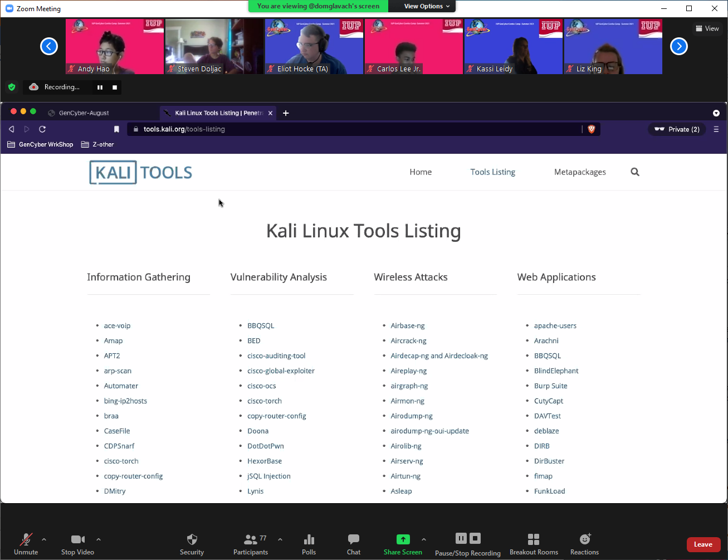728x560 pixels.
Task: Open Breakout Rooms
Action: coord(534,544)
